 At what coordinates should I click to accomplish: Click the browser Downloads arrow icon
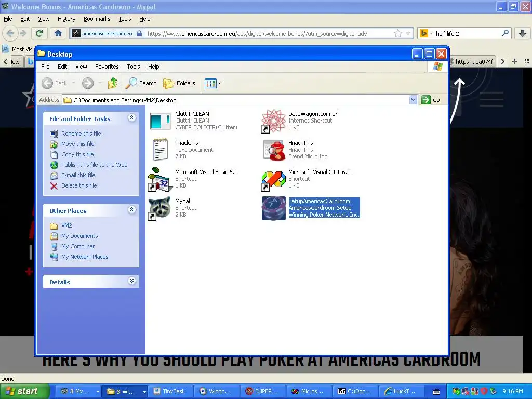coord(523,33)
